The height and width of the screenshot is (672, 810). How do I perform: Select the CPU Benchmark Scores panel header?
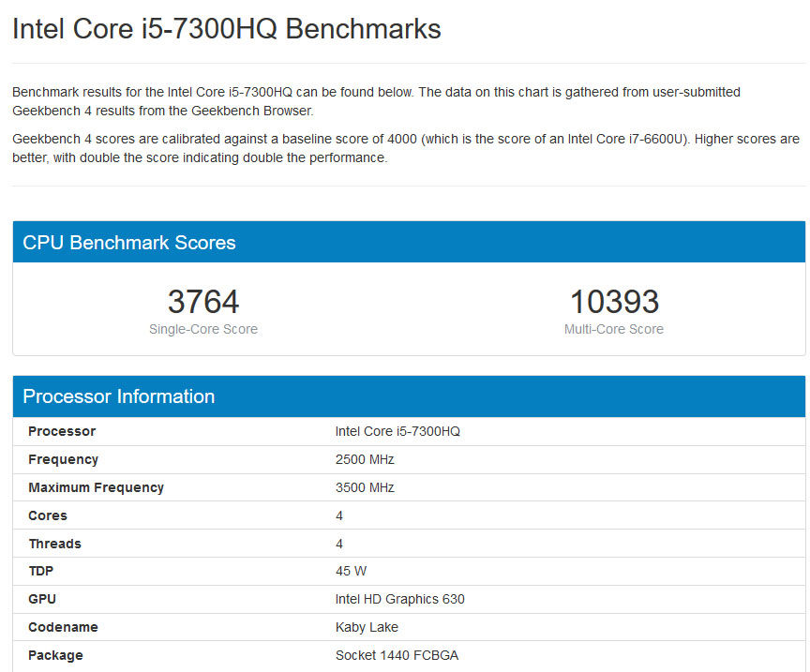pyautogui.click(x=409, y=242)
